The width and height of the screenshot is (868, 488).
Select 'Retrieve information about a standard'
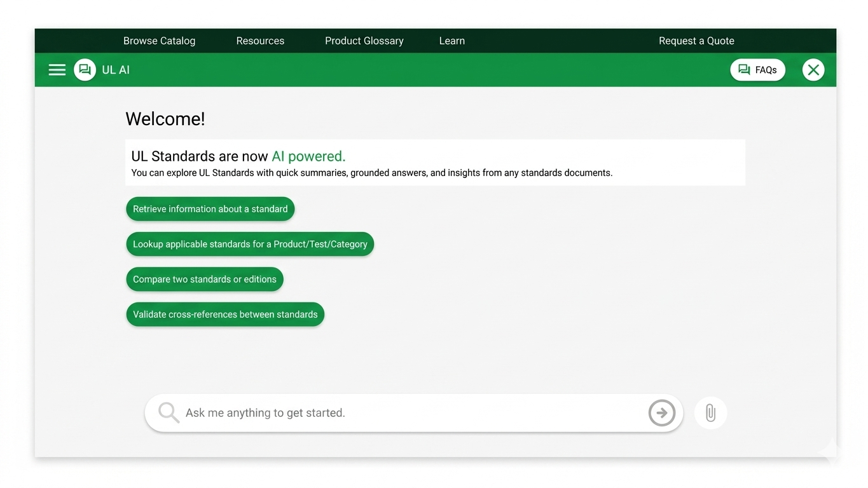[x=210, y=209]
